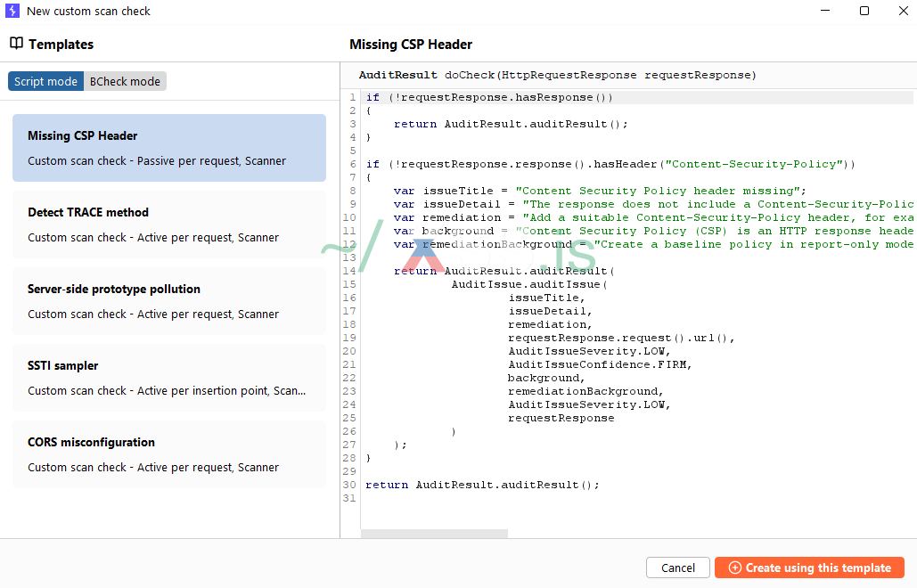917x588 pixels.
Task: Click the var issueTitle line
Action: [x=600, y=192]
